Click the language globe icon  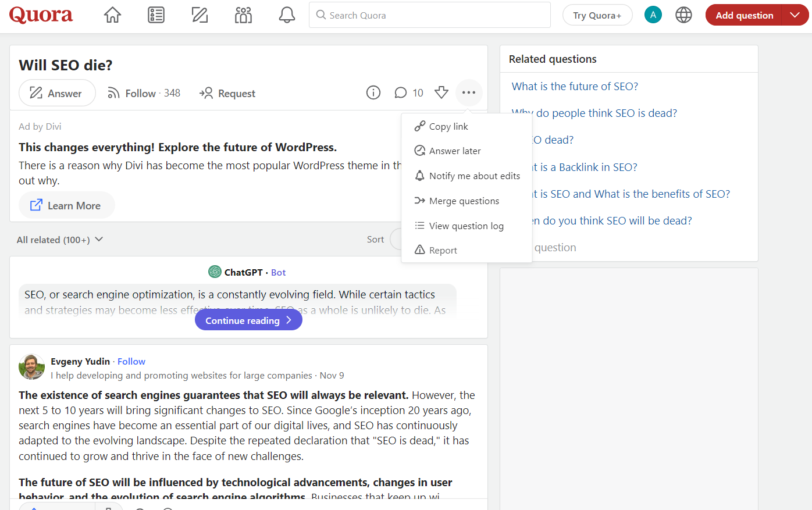(x=683, y=15)
